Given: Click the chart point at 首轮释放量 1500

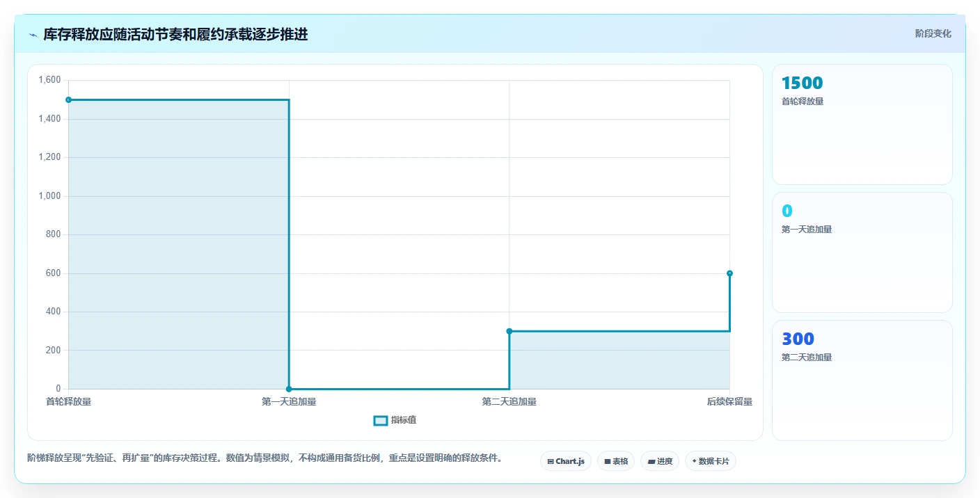Looking at the screenshot, I should click(x=68, y=99).
